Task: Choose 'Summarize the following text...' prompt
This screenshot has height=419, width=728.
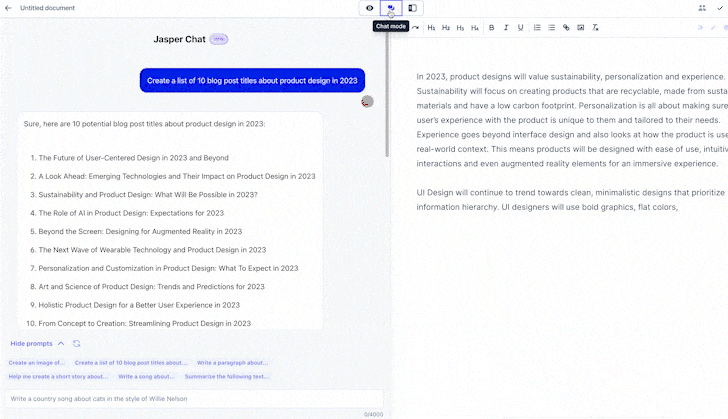Action: point(227,377)
